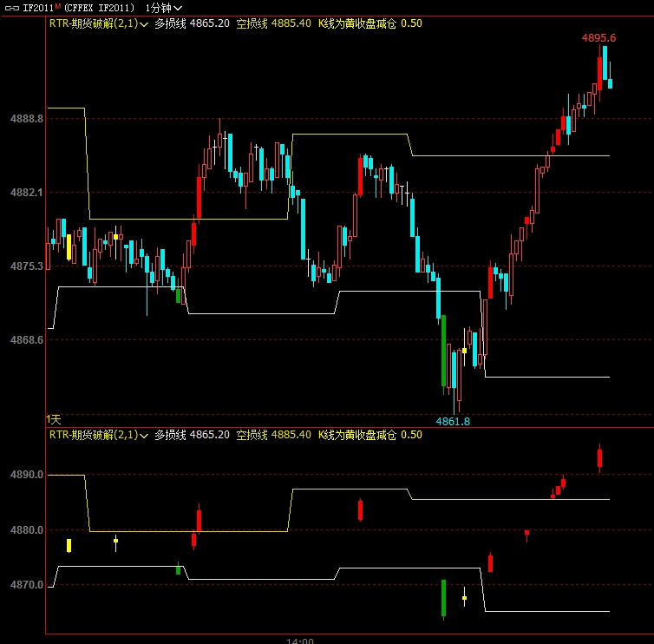The height and width of the screenshot is (644, 654).
Task: Click the (CFFEX IF2011) exchange label
Action: [x=99, y=8]
